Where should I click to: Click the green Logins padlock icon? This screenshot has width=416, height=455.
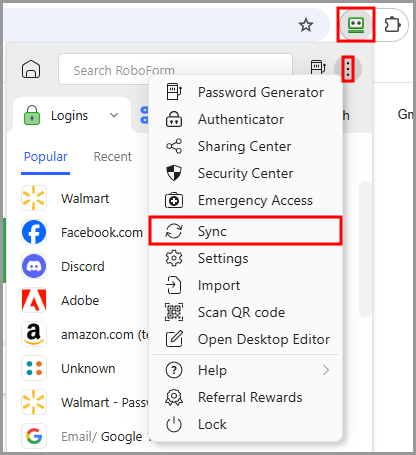pos(32,115)
